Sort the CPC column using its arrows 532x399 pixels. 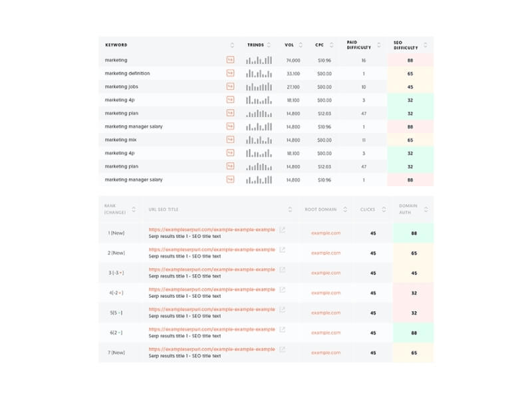click(331, 45)
